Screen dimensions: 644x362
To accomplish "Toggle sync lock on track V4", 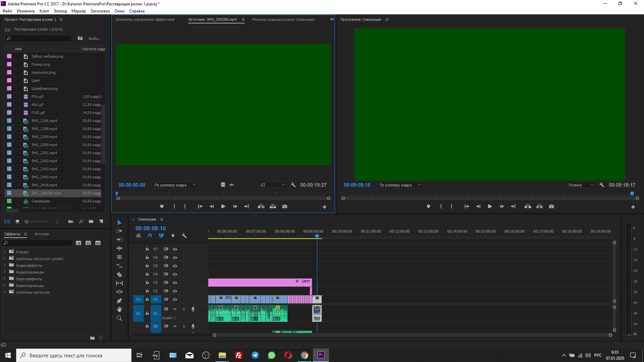I will click(166, 274).
